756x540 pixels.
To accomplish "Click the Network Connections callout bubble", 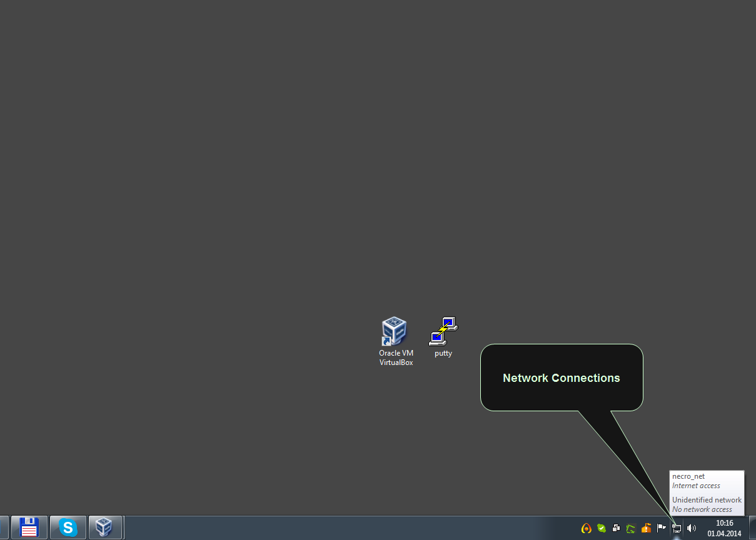I will tap(562, 377).
